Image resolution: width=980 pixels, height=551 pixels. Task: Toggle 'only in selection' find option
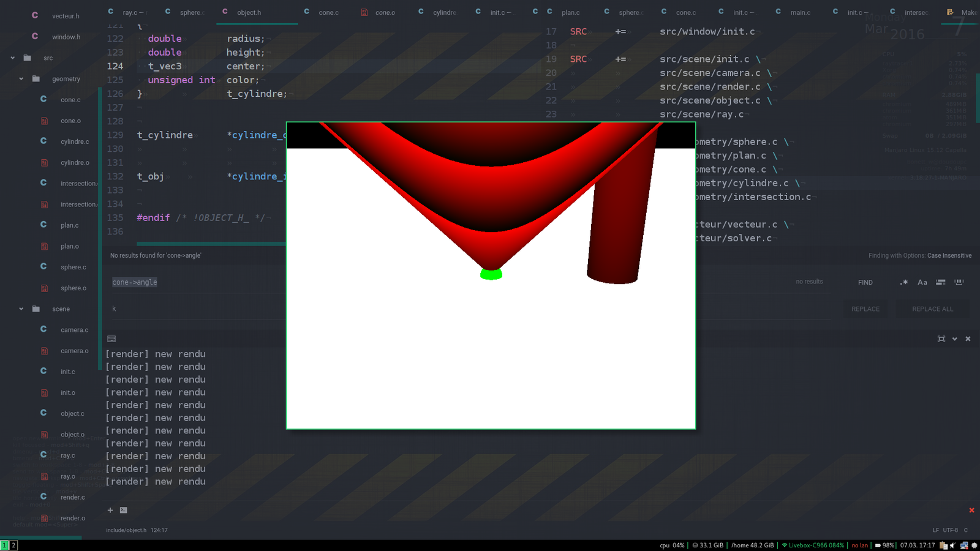pos(941,282)
